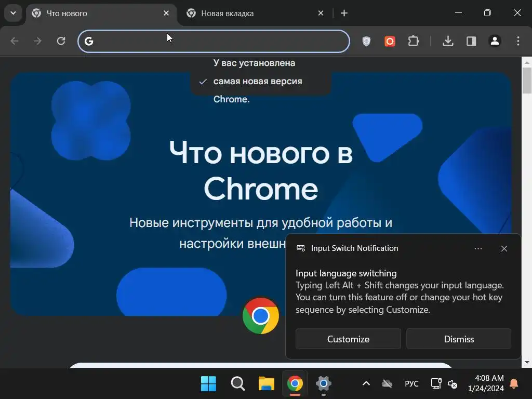The height and width of the screenshot is (399, 532).
Task: Open Input Switch Notification options menu
Action: pyautogui.click(x=478, y=249)
